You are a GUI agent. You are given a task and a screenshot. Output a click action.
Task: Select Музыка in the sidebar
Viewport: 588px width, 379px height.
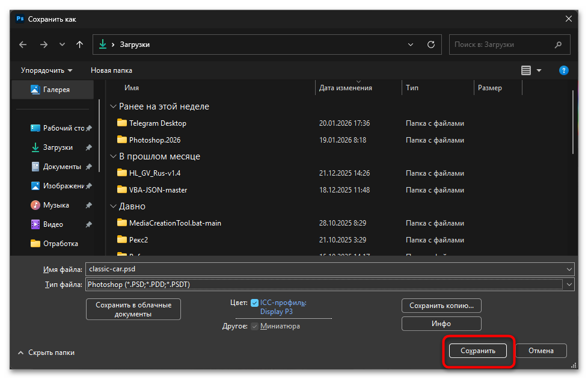tap(56, 205)
